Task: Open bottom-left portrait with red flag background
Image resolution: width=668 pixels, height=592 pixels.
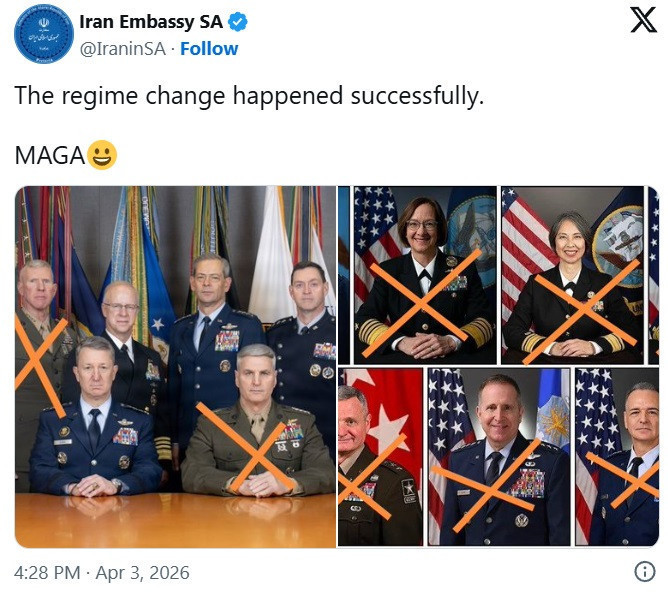Action: coord(380,457)
